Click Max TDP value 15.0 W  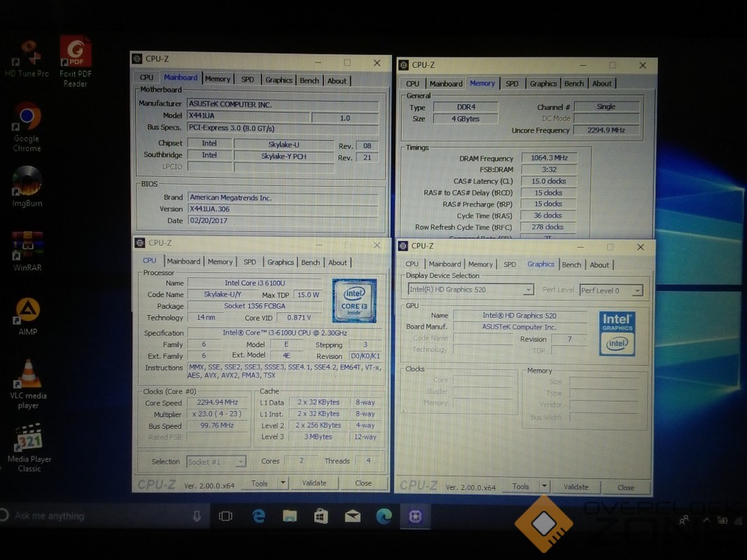[x=308, y=295]
